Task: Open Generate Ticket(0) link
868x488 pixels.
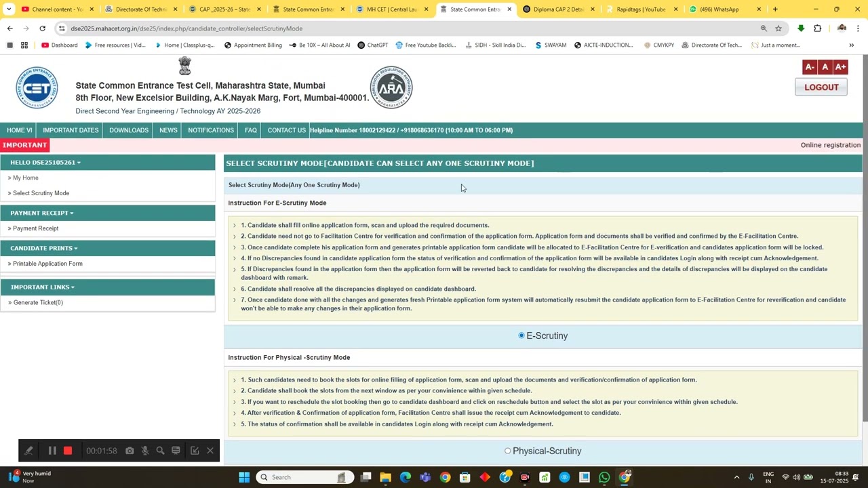Action: (38, 302)
